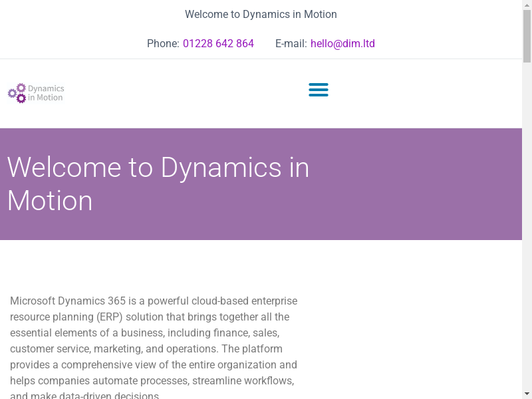Click the scrollbar down arrow

pyautogui.click(x=527, y=394)
